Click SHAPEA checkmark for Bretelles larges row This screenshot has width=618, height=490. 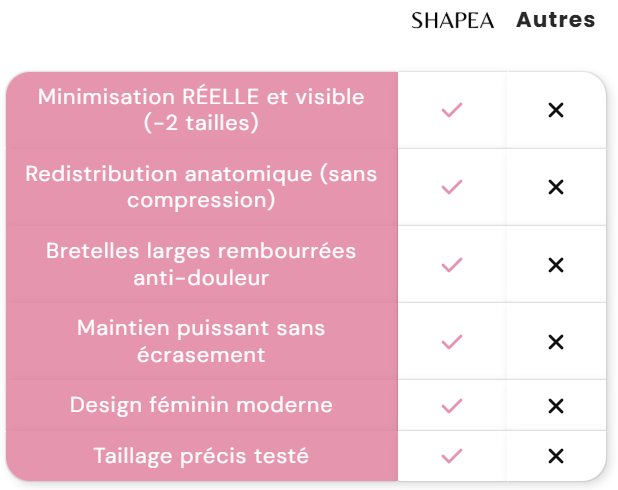[x=452, y=265]
